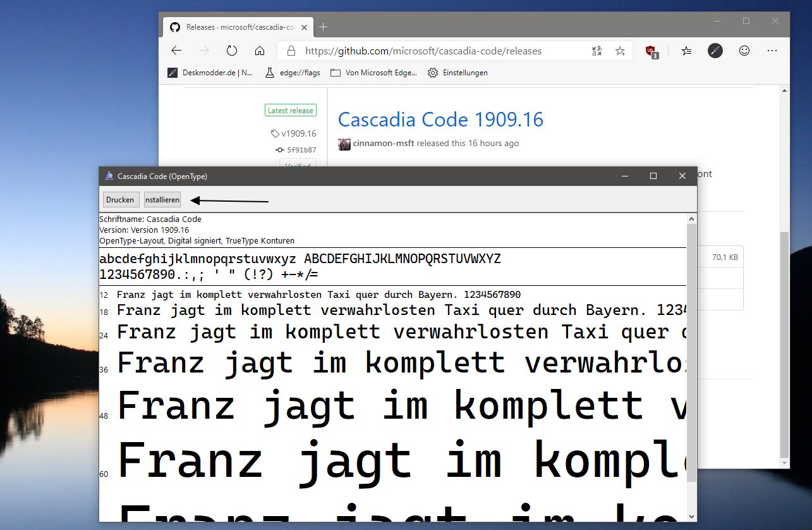This screenshot has width=812, height=530.
Task: Open the 5f91b87 commit link
Action: (296, 150)
